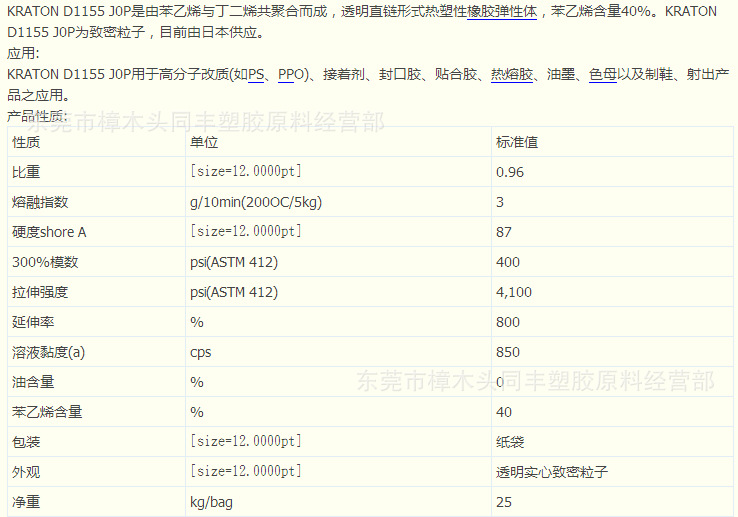
Task: Click the 延伸率 row label
Action: pos(33,322)
